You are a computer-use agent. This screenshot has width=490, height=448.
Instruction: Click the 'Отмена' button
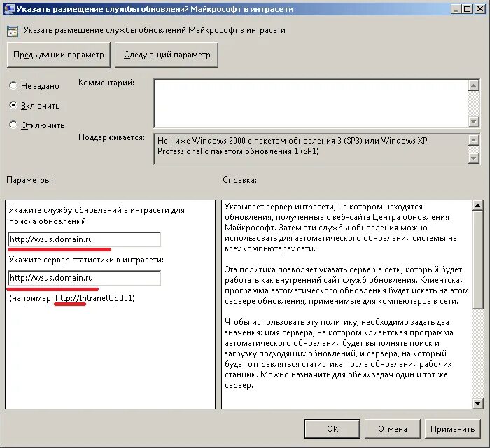coord(393,429)
